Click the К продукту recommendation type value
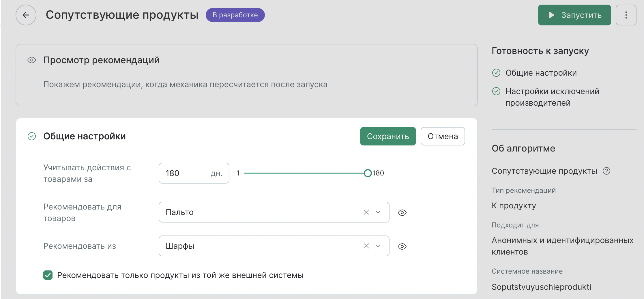 514,205
